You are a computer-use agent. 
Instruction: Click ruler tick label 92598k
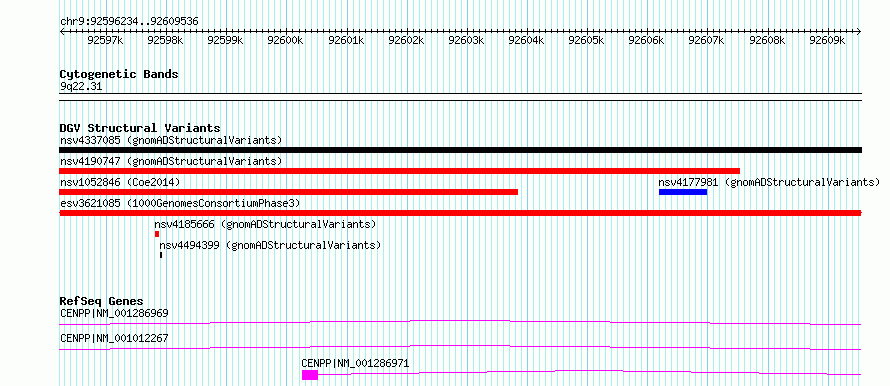(165, 40)
